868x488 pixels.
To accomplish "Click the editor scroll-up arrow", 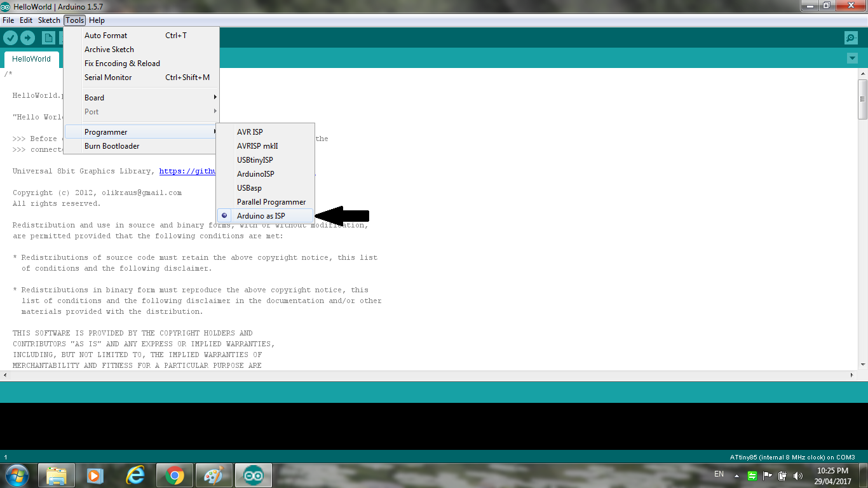I will coord(862,73).
